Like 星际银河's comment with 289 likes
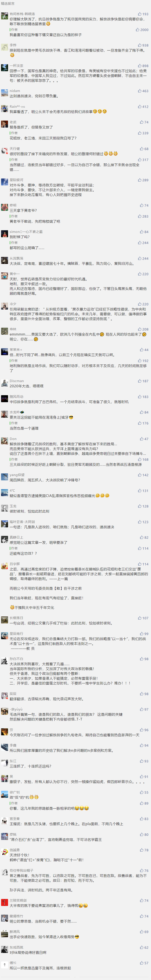Viewport: 151px width, 980px height. point(140,180)
